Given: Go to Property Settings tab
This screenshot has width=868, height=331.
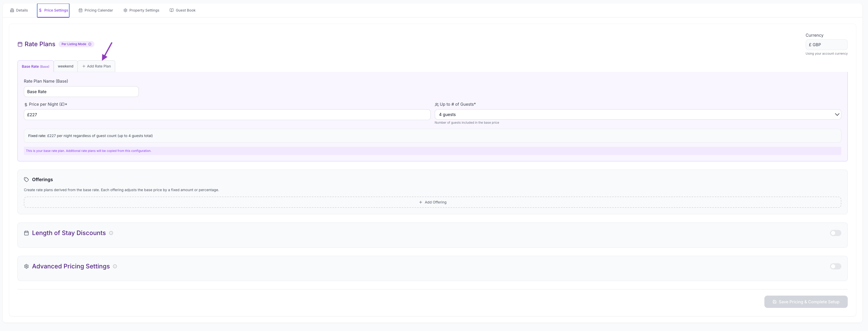Looking at the screenshot, I should click(141, 11).
